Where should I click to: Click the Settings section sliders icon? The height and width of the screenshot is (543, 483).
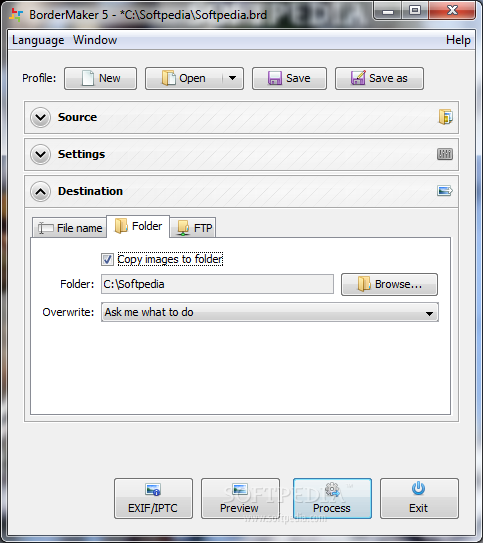tap(445, 154)
